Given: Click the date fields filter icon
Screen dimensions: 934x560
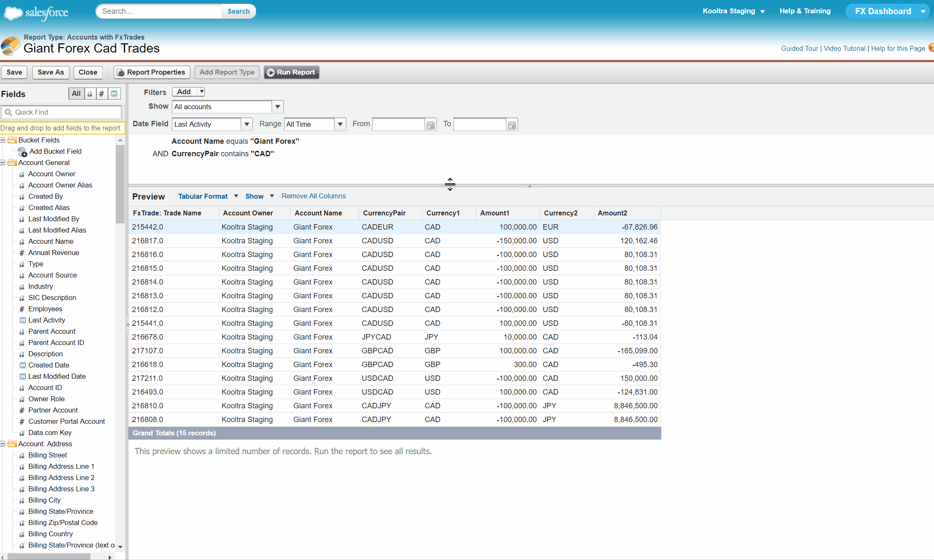Looking at the screenshot, I should (114, 94).
